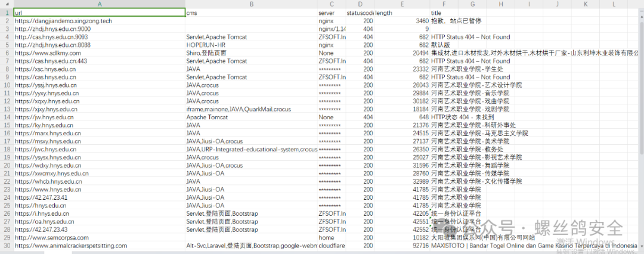644x254 pixels.
Task: Select the https://42.247.23.43 cell
Action: 100,230
